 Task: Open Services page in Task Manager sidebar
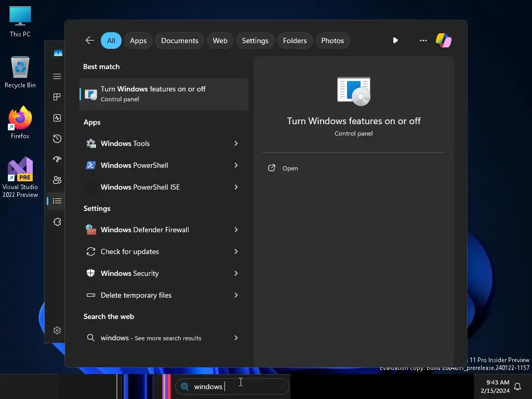pos(57,222)
